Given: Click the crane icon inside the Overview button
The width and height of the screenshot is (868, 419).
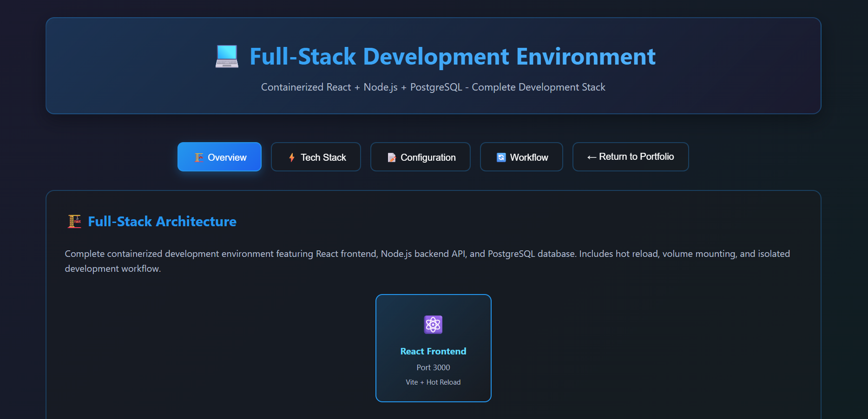Looking at the screenshot, I should 200,157.
